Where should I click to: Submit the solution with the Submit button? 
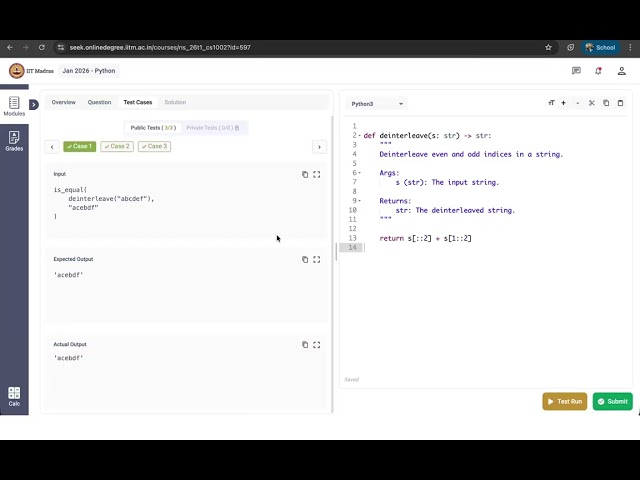coord(613,402)
